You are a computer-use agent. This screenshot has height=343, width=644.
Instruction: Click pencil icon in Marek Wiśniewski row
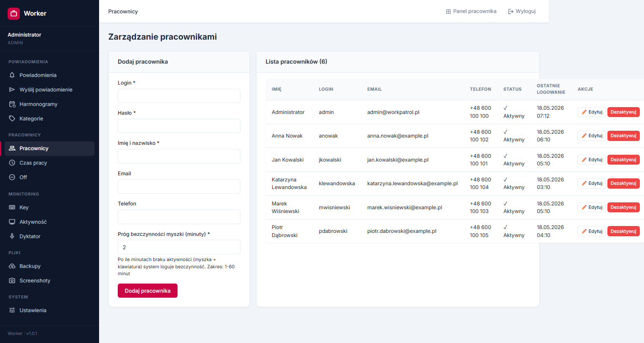pyautogui.click(x=584, y=207)
